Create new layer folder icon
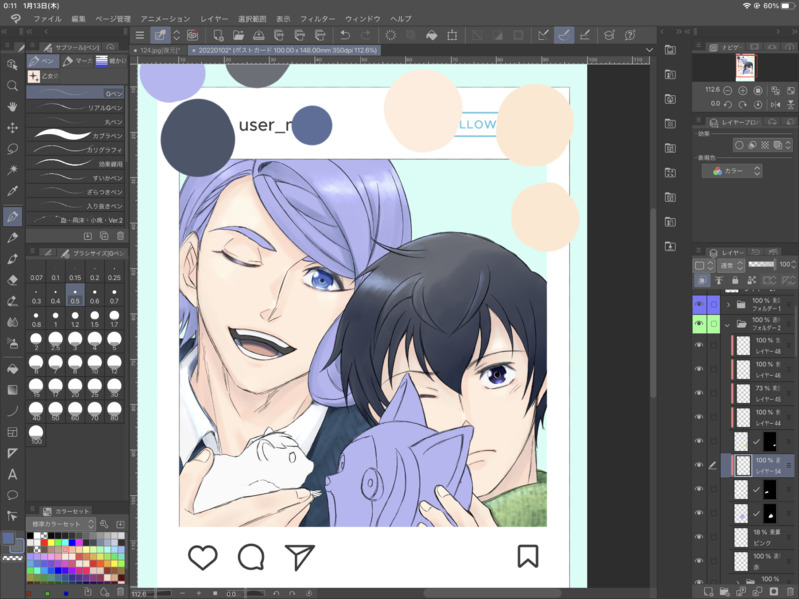The height and width of the screenshot is (599, 799). [x=725, y=591]
